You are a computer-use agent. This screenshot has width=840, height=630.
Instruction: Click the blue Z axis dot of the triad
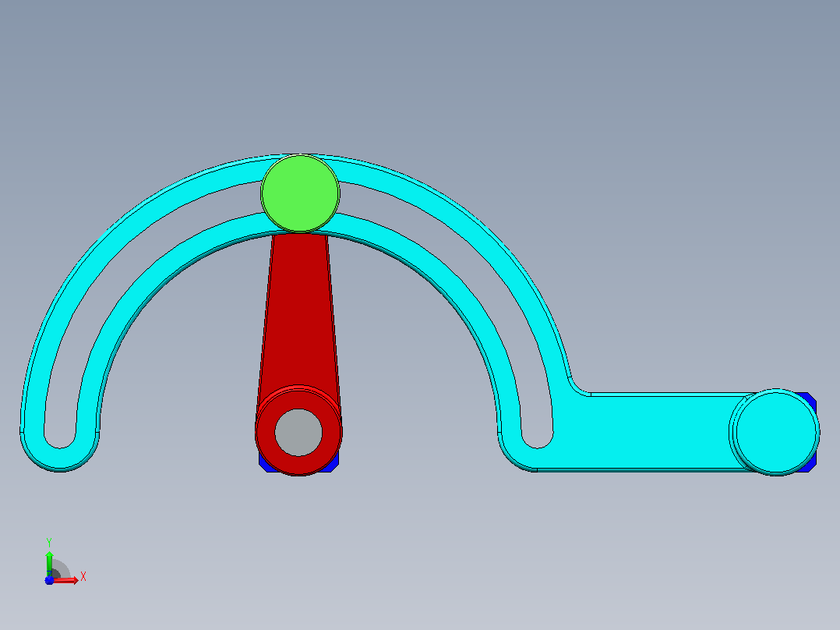(49, 580)
